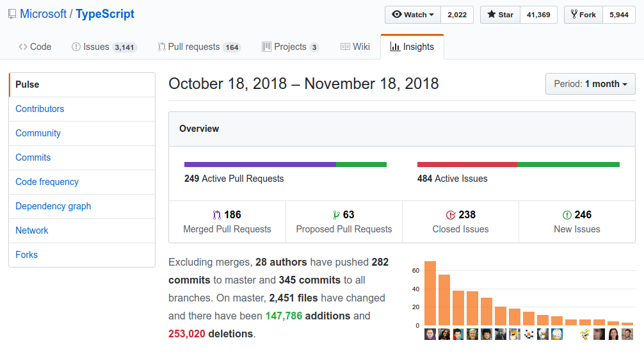Click 186 Merged Pull Requests
644x354 pixels.
point(227,221)
